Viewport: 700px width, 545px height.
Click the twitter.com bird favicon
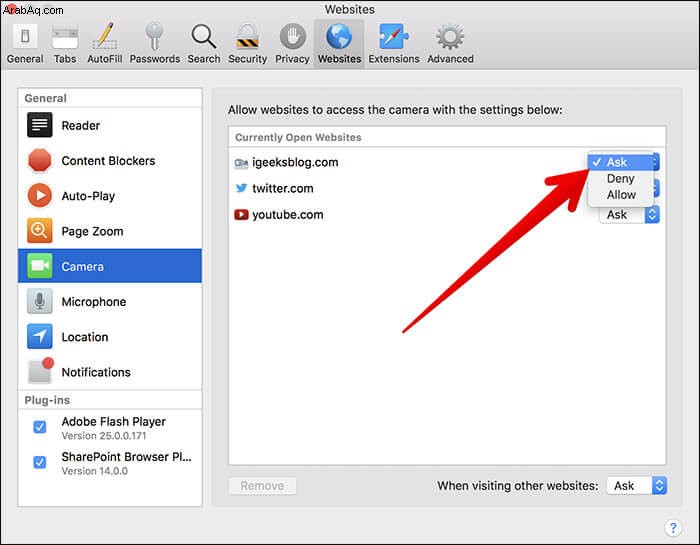[241, 188]
